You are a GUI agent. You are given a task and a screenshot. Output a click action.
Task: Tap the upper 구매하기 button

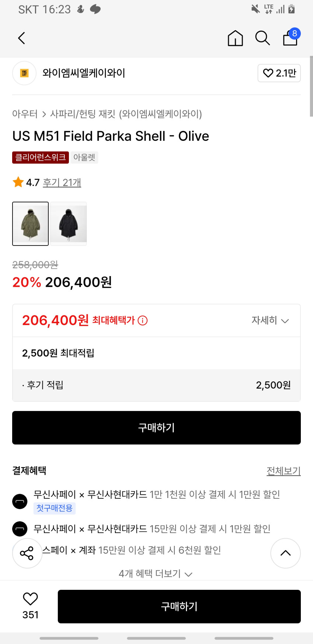tap(156, 428)
